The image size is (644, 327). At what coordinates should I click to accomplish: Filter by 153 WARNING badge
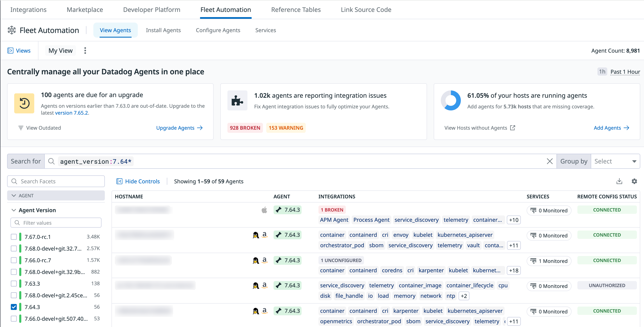[x=286, y=128]
